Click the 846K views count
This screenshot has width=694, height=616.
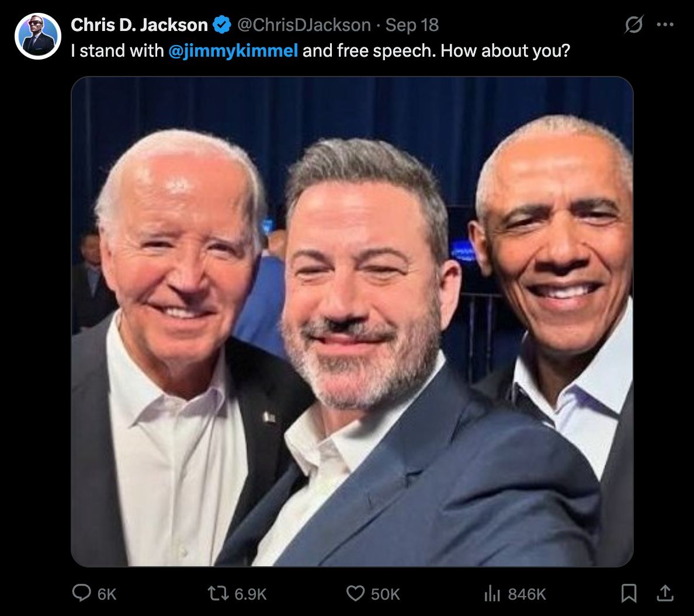point(527,594)
